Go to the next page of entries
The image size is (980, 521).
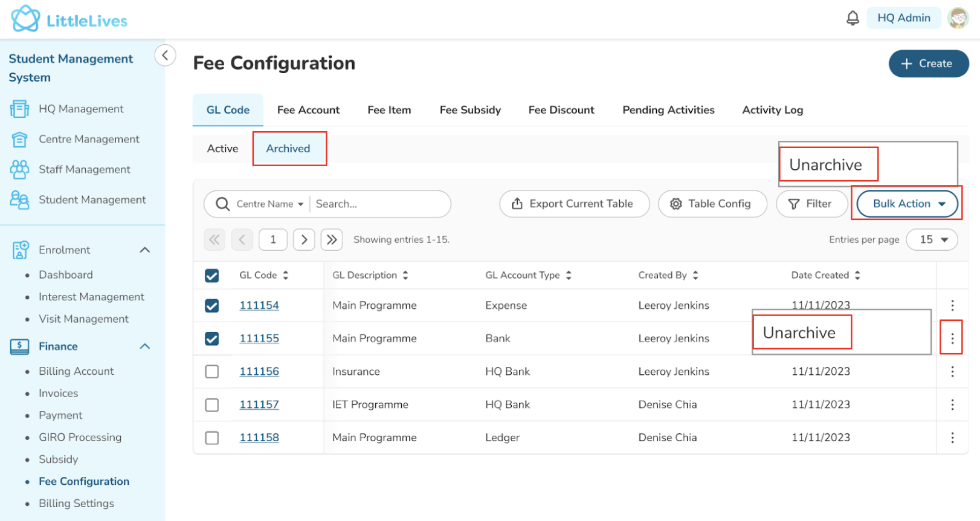pyautogui.click(x=304, y=240)
